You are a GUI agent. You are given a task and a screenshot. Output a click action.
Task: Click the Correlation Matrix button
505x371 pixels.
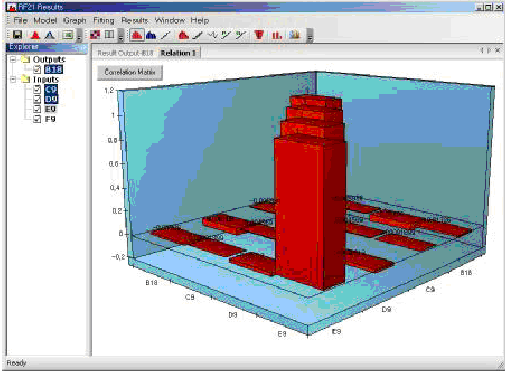pyautogui.click(x=130, y=72)
